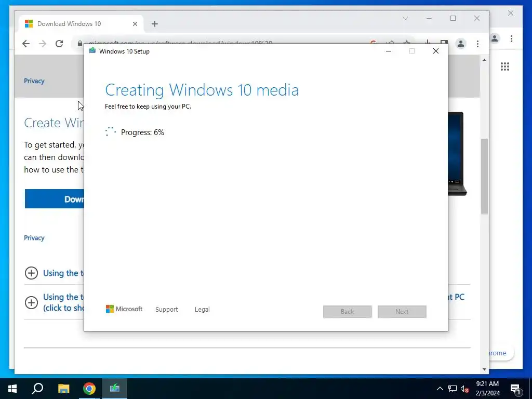
Task: Close the front Chrome window
Action: [x=477, y=18]
